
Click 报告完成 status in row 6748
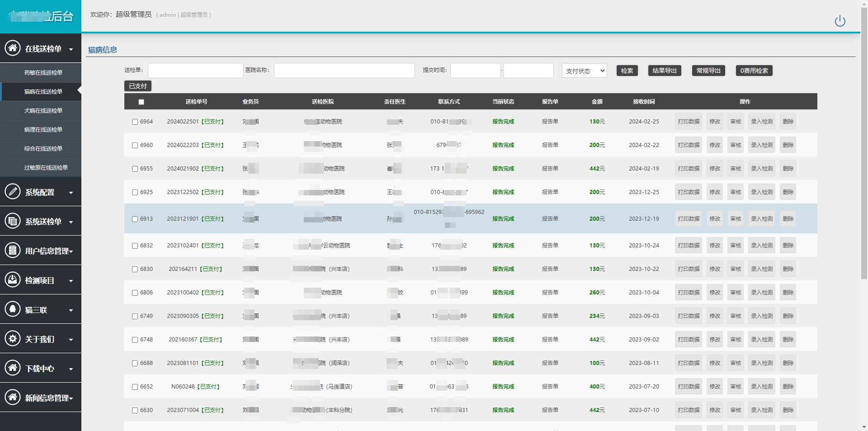(x=503, y=340)
